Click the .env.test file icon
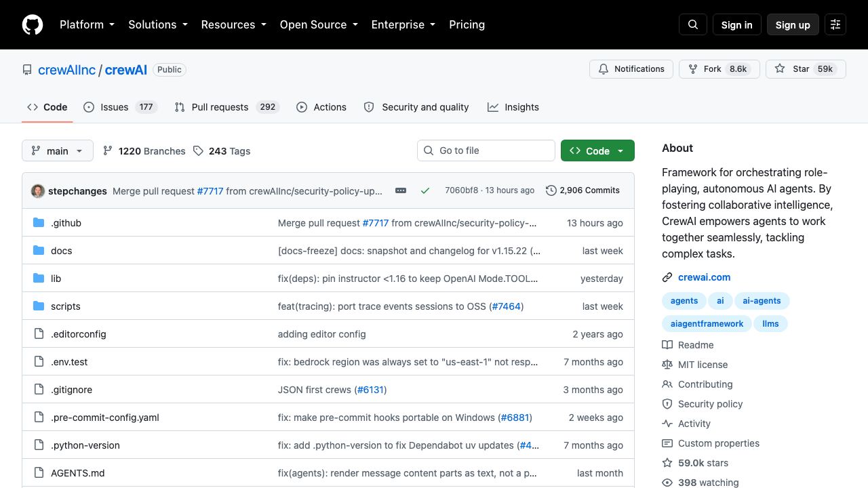 [39, 362]
